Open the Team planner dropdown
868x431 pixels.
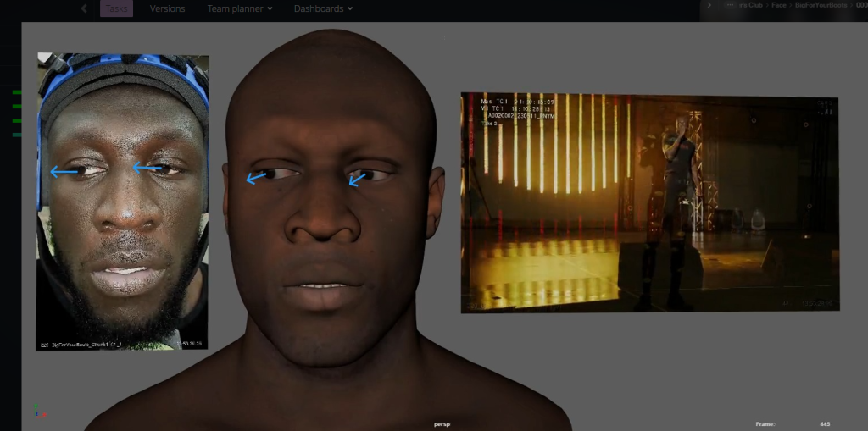pyautogui.click(x=240, y=8)
